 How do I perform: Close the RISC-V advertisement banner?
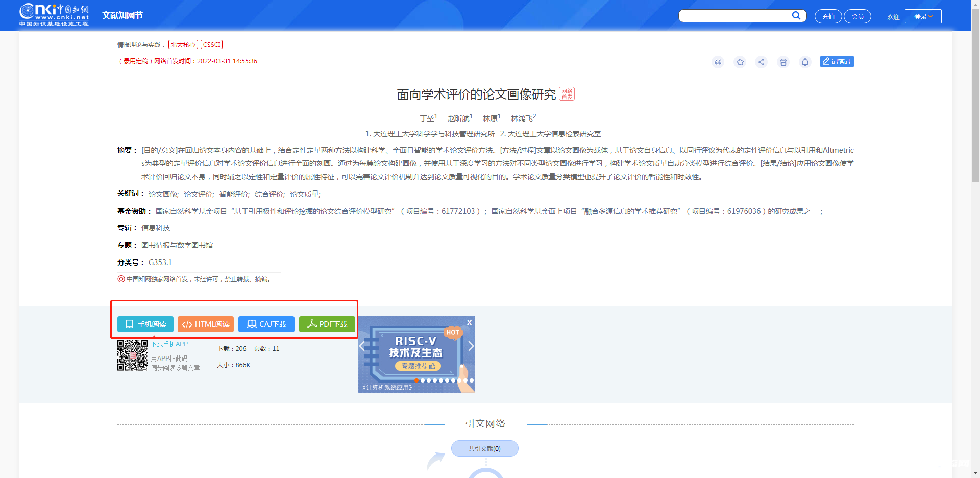tap(469, 322)
